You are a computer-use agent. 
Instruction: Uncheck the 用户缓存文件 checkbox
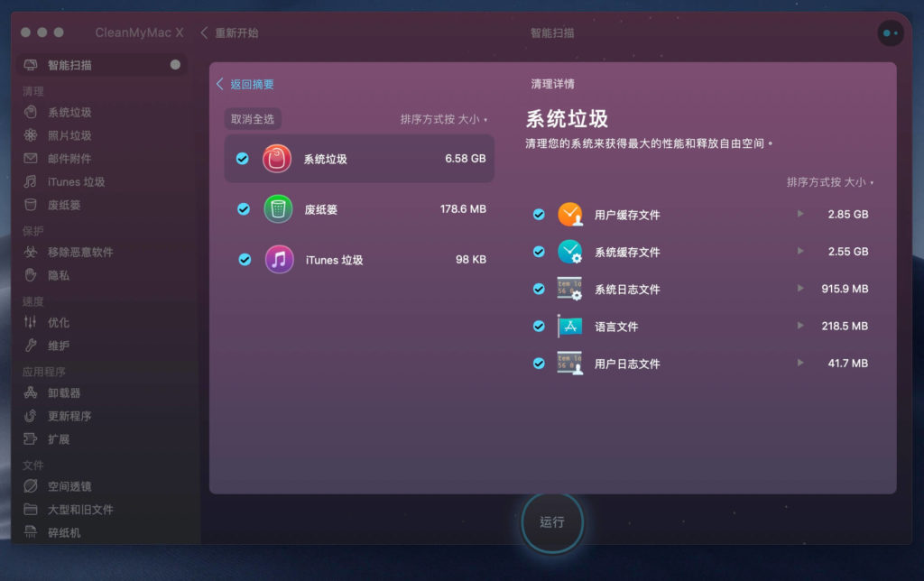(x=539, y=215)
